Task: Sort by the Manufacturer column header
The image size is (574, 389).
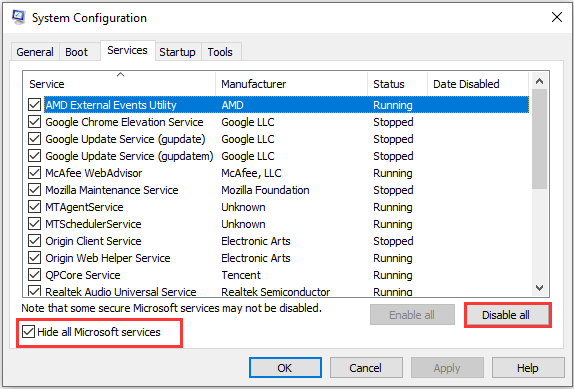Action: coord(291,84)
